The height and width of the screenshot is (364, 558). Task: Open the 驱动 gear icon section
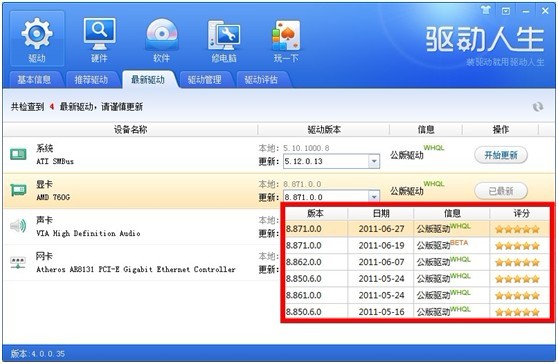pos(37,38)
